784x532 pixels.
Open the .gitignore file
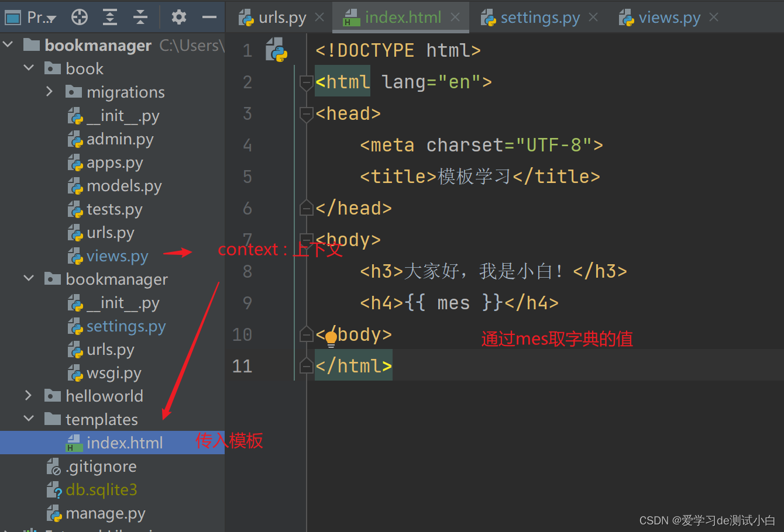tap(101, 467)
